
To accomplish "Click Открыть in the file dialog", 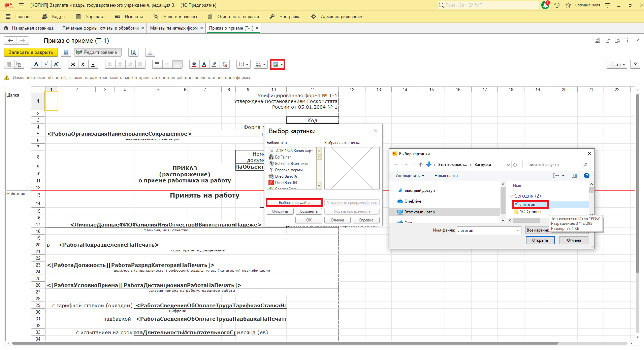I will (x=540, y=240).
